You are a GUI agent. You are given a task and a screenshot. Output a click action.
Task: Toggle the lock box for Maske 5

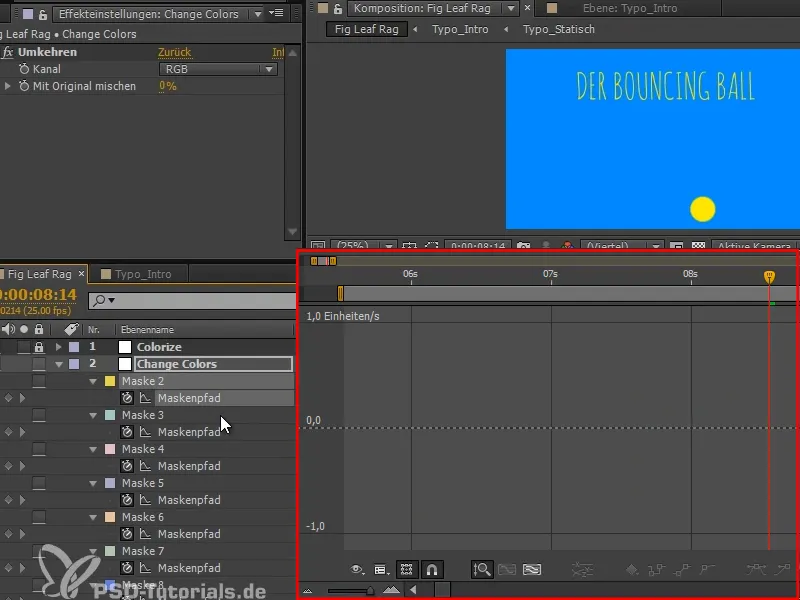pyautogui.click(x=39, y=483)
